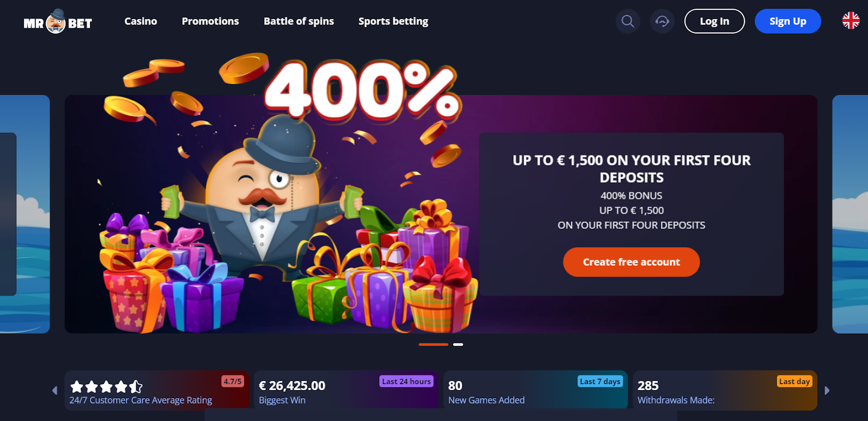Click the Mr Bet logo
The image size is (868, 421).
click(58, 22)
